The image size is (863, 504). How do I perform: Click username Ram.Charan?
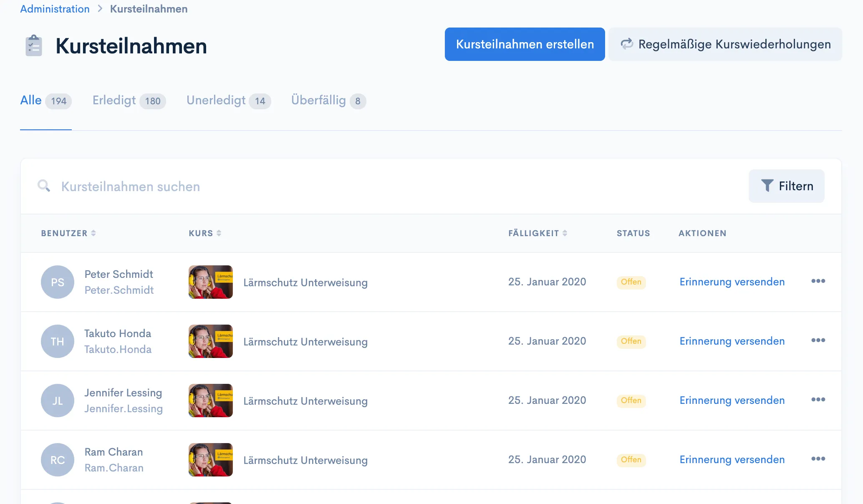[114, 468]
